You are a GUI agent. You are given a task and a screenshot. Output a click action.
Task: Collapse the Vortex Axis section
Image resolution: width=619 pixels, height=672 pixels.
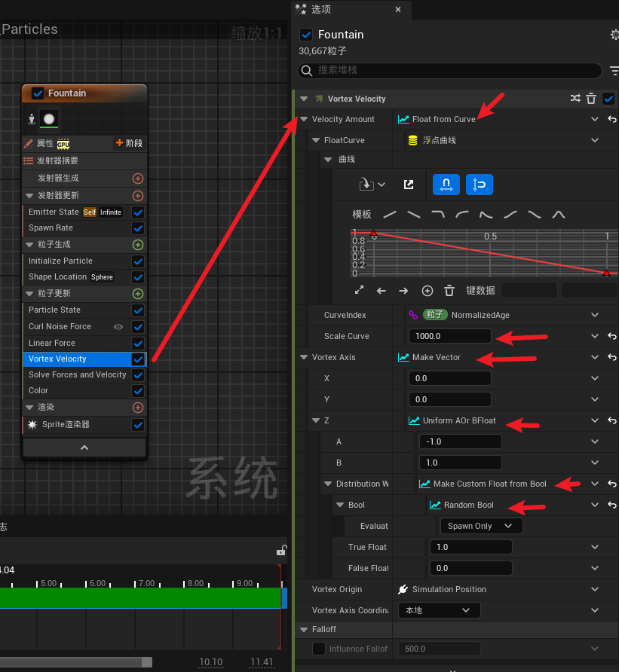304,357
